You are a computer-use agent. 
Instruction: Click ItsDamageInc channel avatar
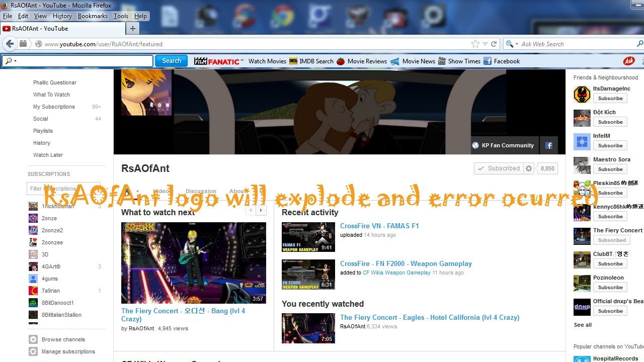point(582,94)
